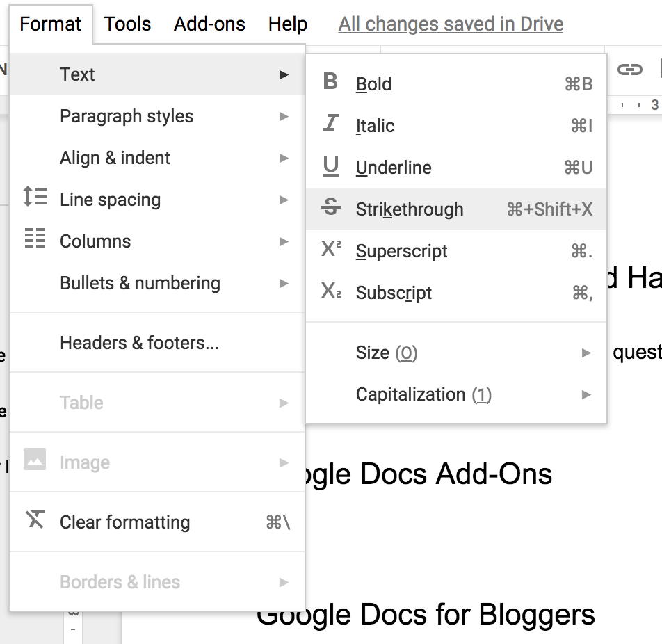662x644 pixels.
Task: Click the Underline U icon
Action: tap(331, 166)
